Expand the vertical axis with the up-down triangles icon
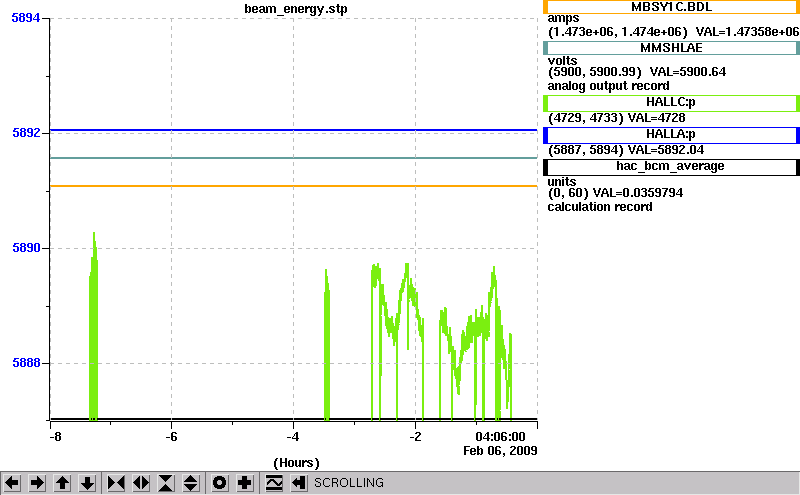 191,483
